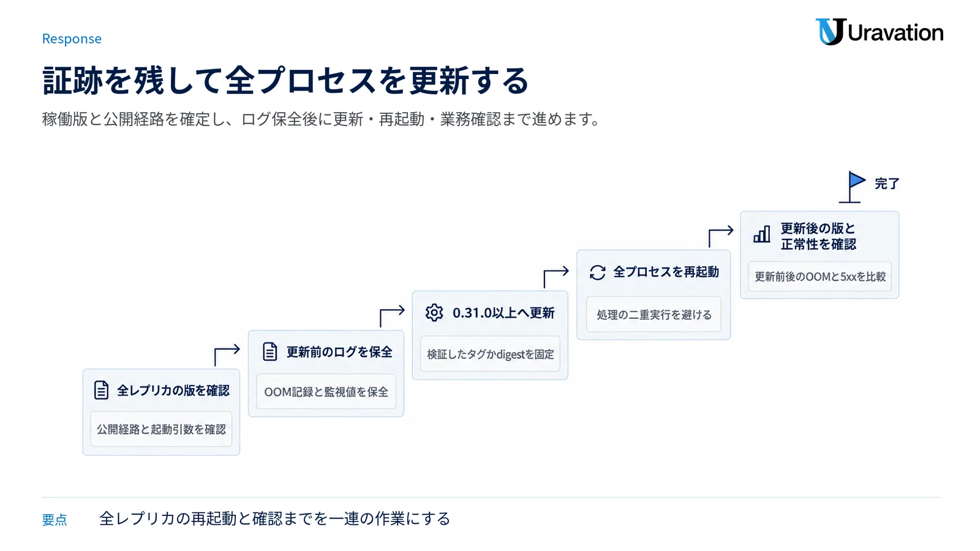The width and height of the screenshot is (980, 551).
Task: Click the document icon beside 更新前のログを保全
Action: point(270,351)
